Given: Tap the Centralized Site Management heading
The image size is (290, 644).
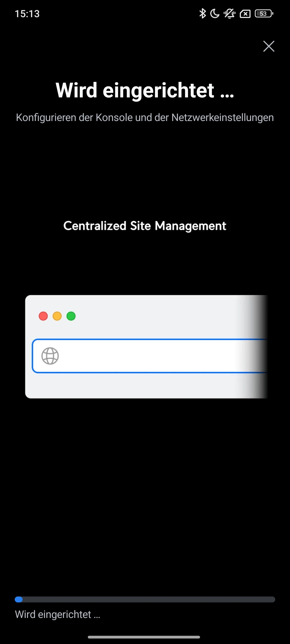Looking at the screenshot, I should (145, 226).
